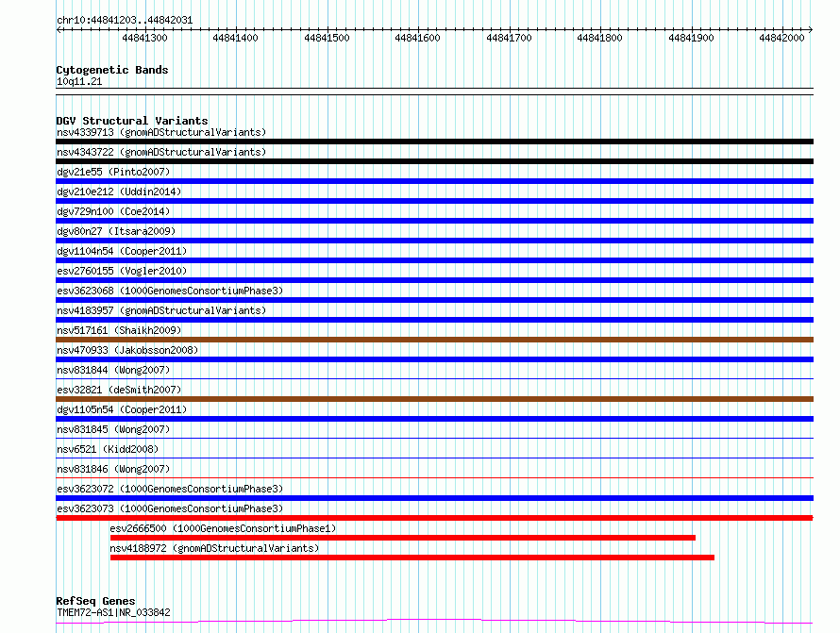Click esv32821 (deSmith2007) label
Screen dimensions: 840x633
click(x=119, y=390)
